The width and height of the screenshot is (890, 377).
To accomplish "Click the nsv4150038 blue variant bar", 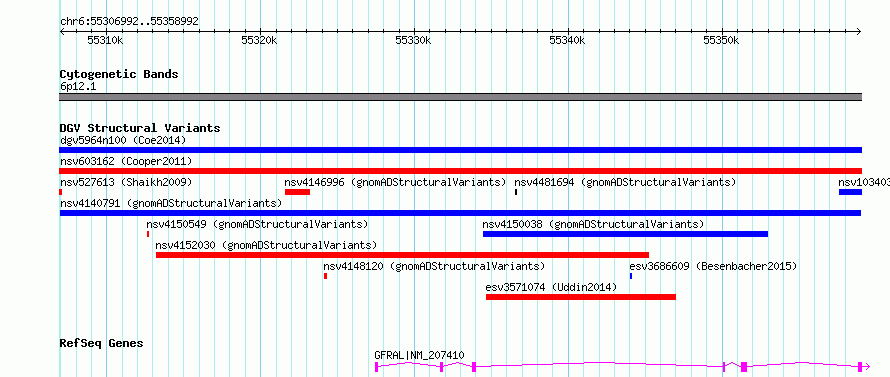I will click(x=625, y=234).
